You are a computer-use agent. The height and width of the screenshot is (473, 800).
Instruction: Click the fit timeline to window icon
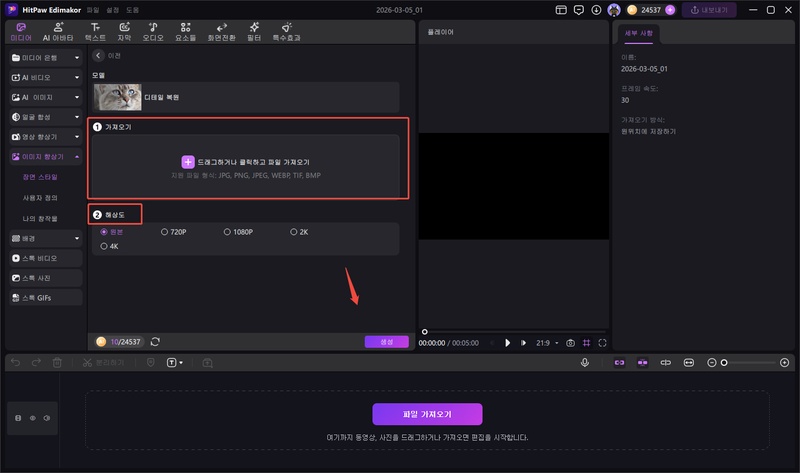689,362
